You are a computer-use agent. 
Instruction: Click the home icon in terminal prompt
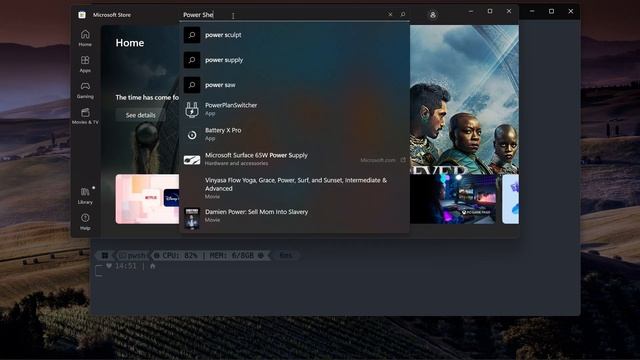153,266
